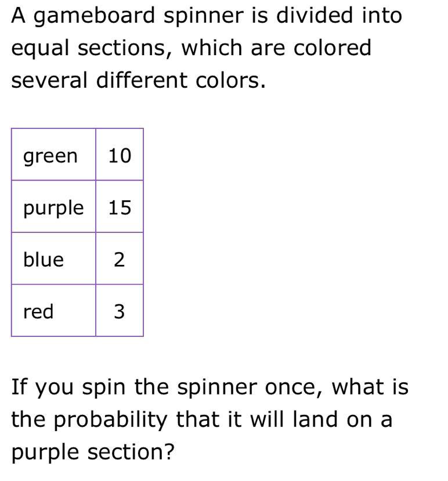Click the 'red' cell in the table
Viewport: 448px width, 481px height.
53,310
